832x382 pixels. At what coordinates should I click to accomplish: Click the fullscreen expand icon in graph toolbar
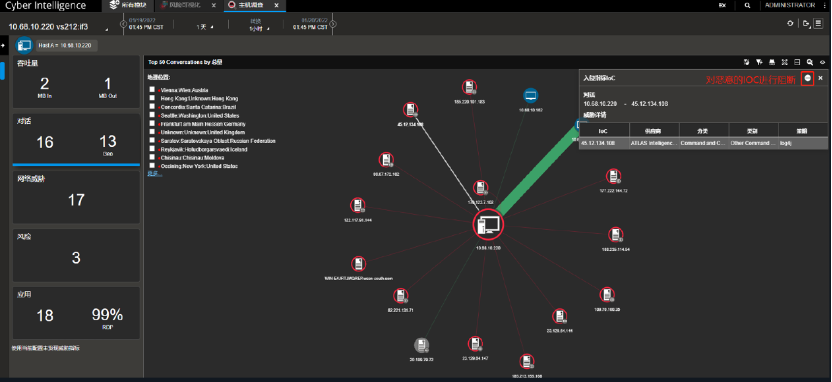(x=784, y=62)
